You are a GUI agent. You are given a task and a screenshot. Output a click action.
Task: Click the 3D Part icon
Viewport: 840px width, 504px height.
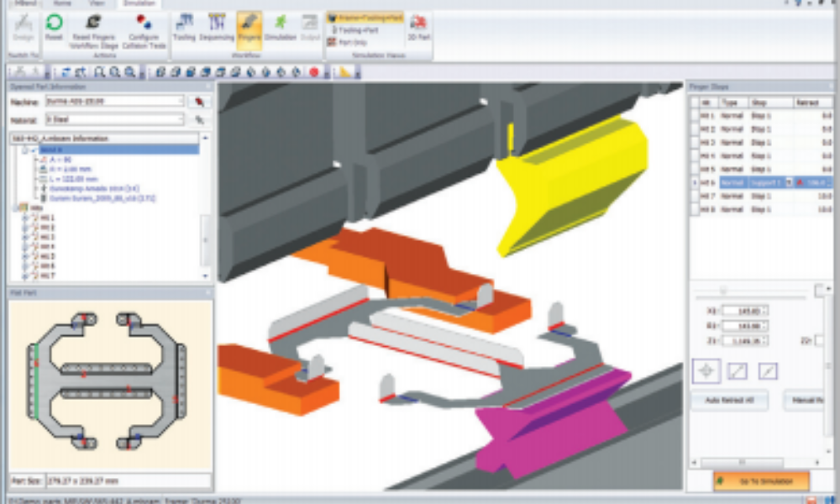pos(417,26)
